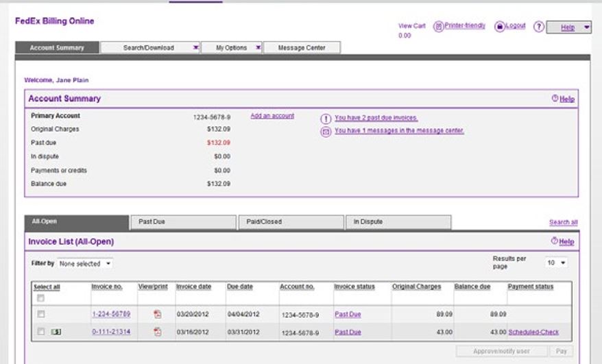Image resolution: width=602 pixels, height=364 pixels.
Task: Switch to the Account Summary tab
Action: click(x=57, y=47)
